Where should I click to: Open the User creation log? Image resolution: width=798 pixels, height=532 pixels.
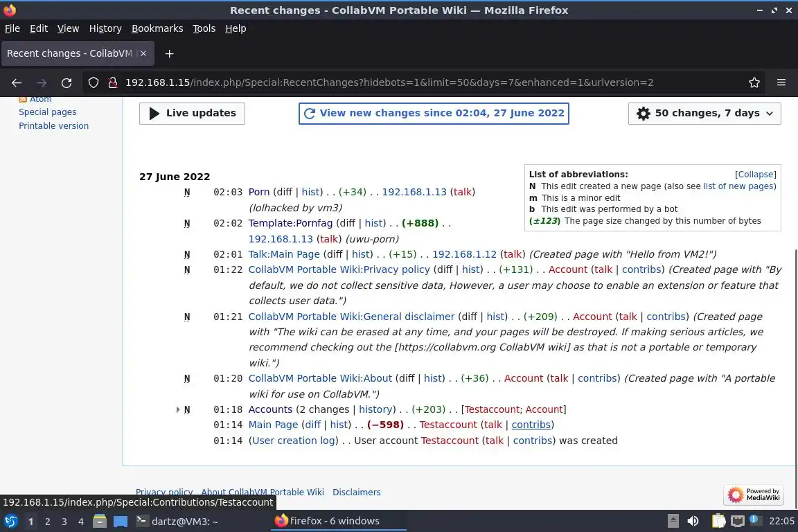[294, 441]
